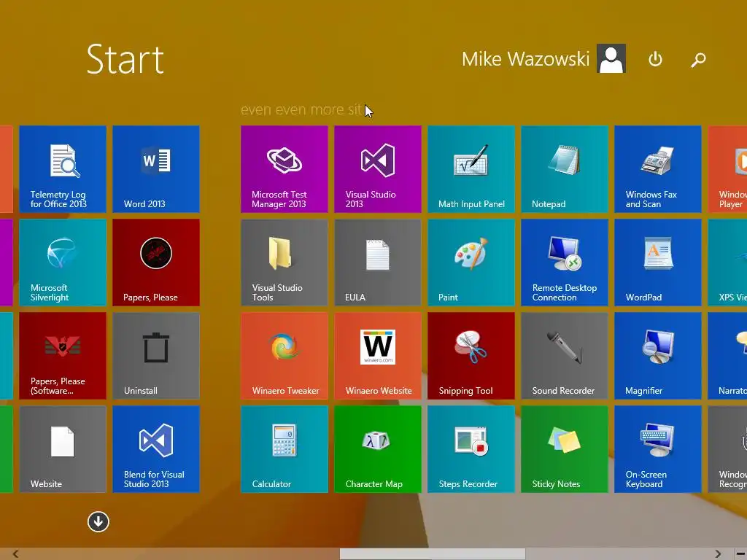Show all apps with down arrow
This screenshot has height=560, width=747.
pyautogui.click(x=98, y=522)
